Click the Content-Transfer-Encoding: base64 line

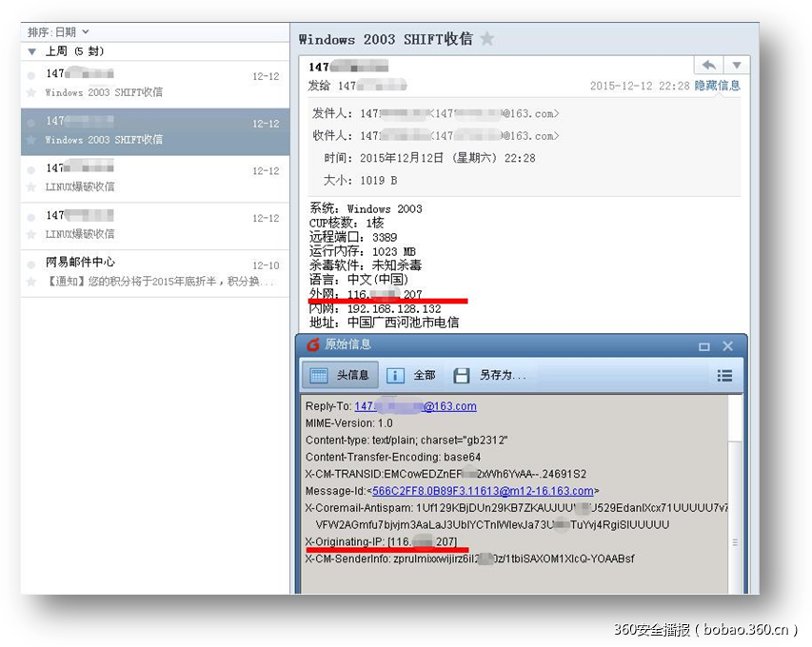(x=393, y=457)
